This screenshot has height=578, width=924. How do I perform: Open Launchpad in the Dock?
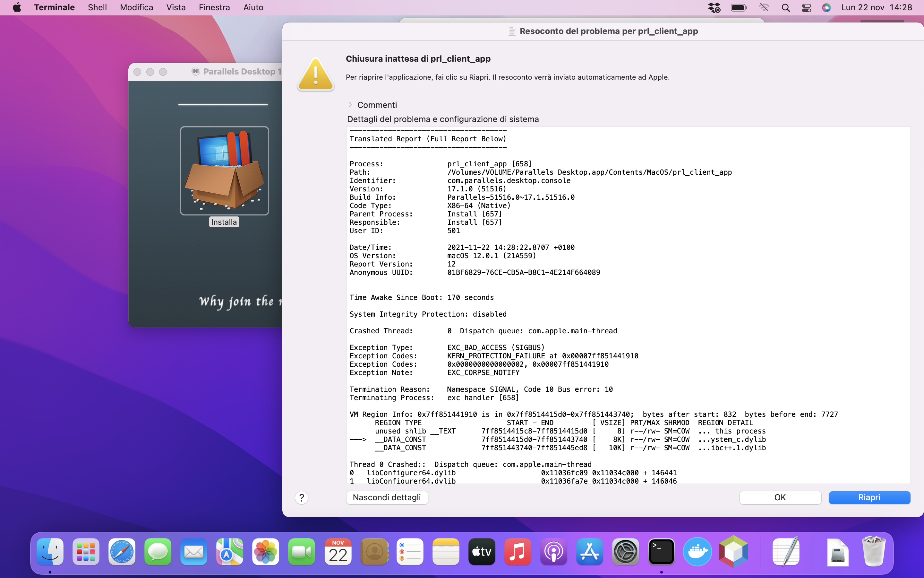[86, 552]
